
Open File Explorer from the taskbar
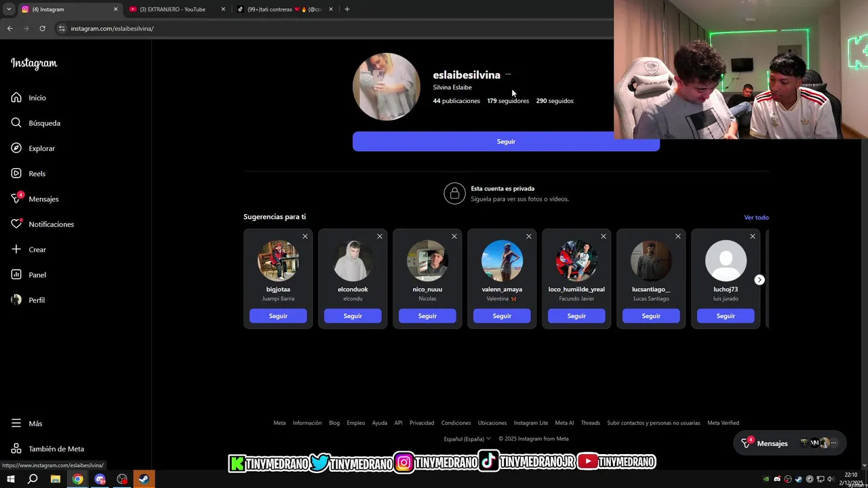coord(56,479)
